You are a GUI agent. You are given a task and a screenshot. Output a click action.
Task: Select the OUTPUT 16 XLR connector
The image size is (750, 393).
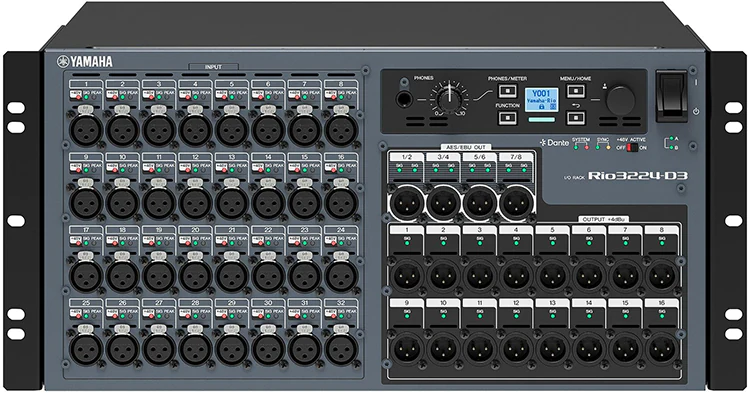pos(662,349)
